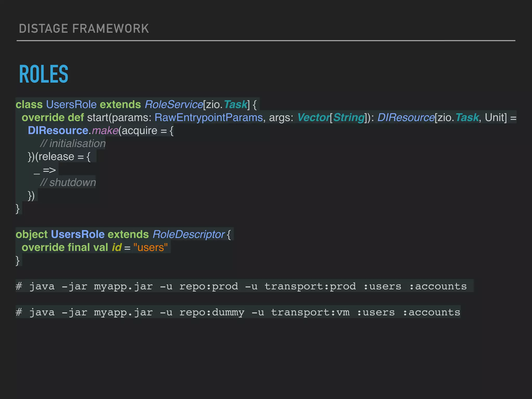
Task: Click the release parameter text
Action: point(56,157)
